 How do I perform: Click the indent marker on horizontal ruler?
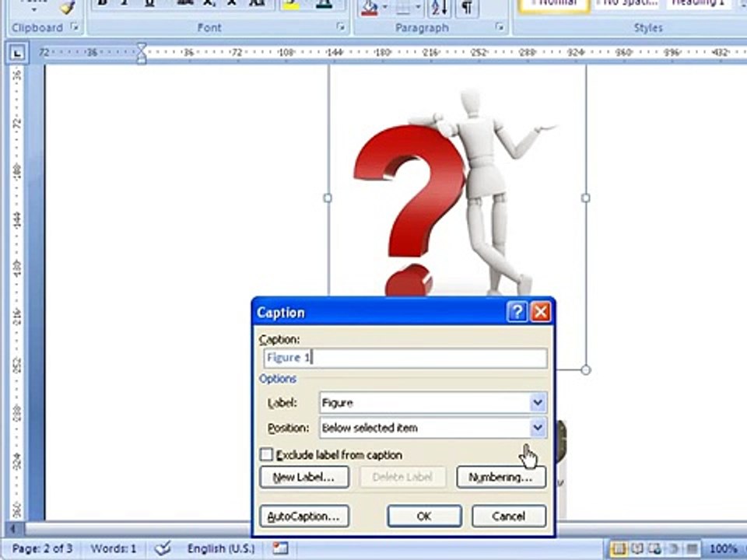141,53
